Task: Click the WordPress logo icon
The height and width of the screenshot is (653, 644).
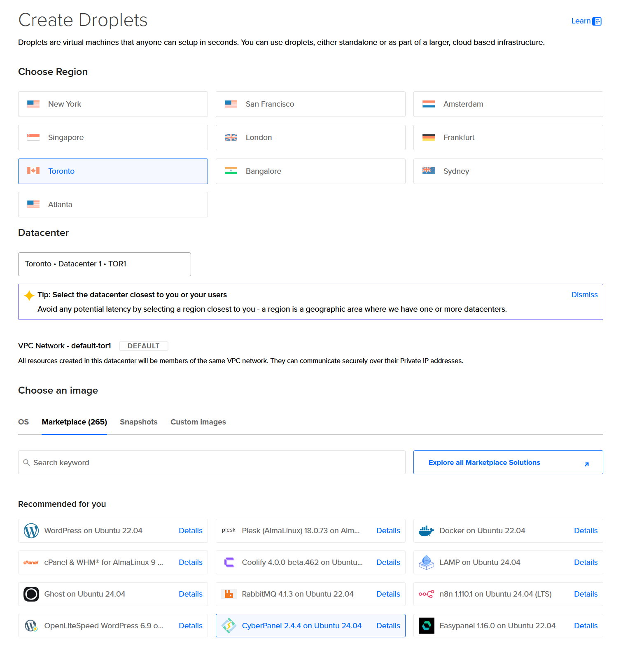Action: (31, 531)
